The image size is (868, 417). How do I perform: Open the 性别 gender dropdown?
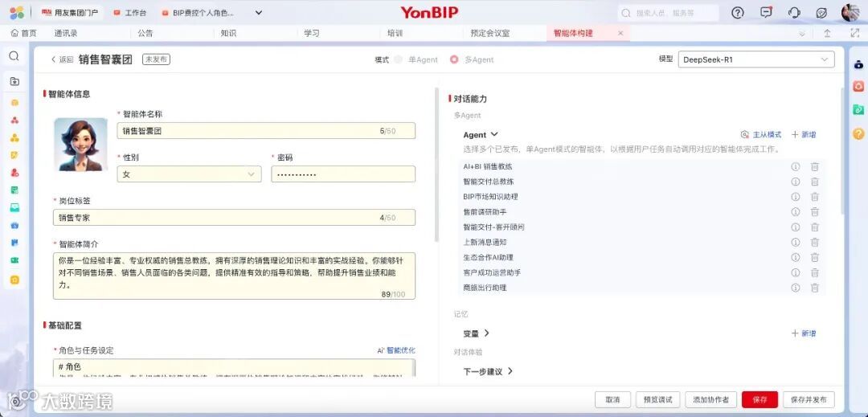click(189, 174)
